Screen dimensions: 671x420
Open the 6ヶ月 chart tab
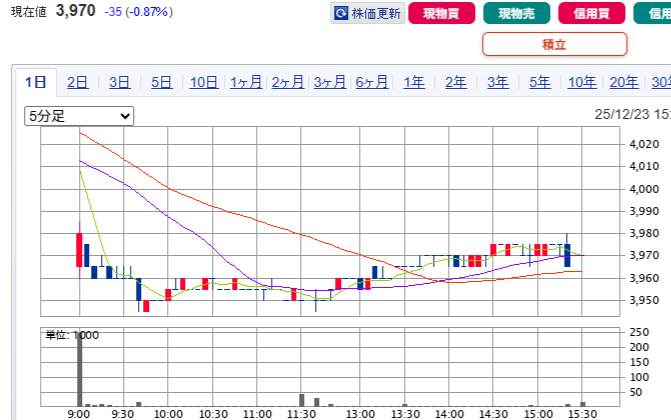coord(372,83)
